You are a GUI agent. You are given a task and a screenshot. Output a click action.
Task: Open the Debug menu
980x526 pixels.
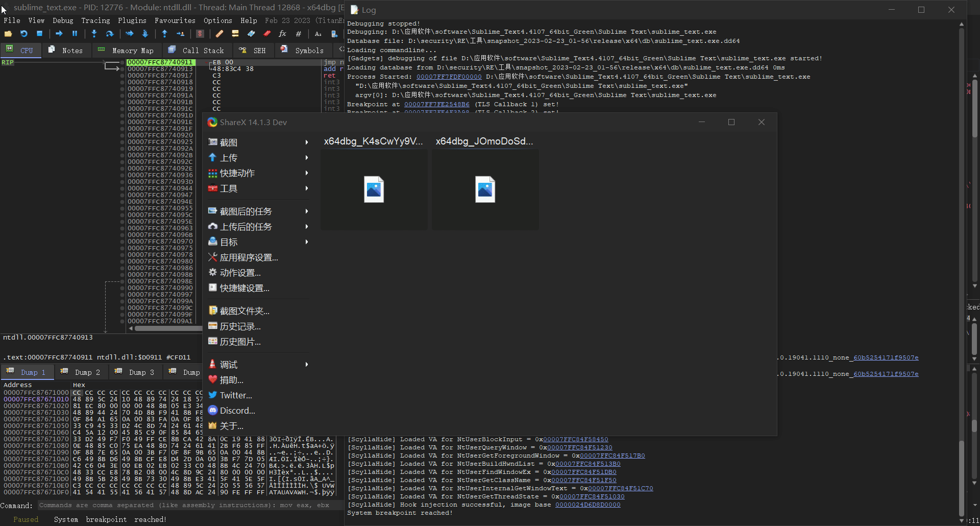click(x=63, y=20)
